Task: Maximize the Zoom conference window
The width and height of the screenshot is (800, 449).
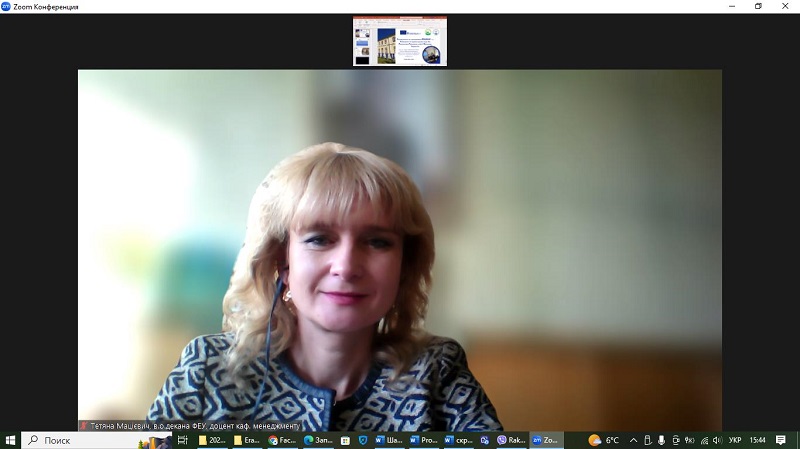Action: click(x=758, y=7)
